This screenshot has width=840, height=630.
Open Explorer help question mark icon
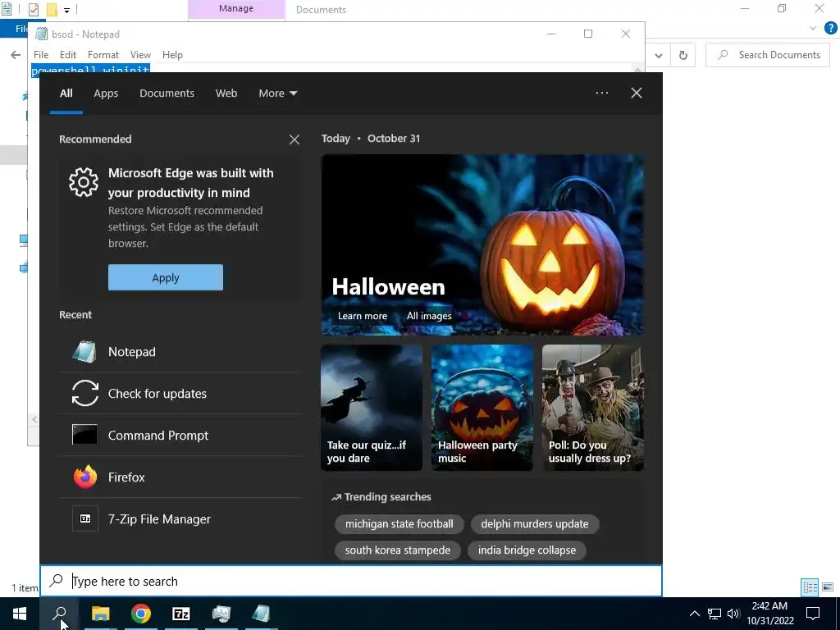[x=830, y=28]
